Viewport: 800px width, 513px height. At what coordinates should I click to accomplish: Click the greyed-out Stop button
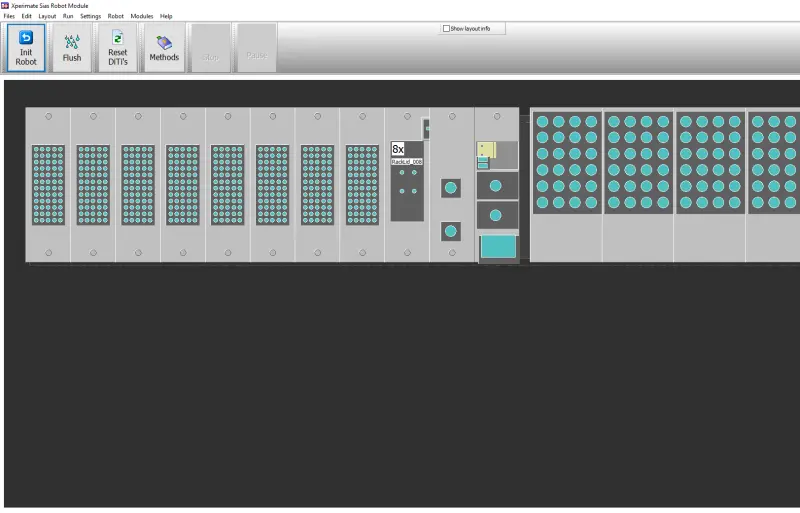[211, 47]
